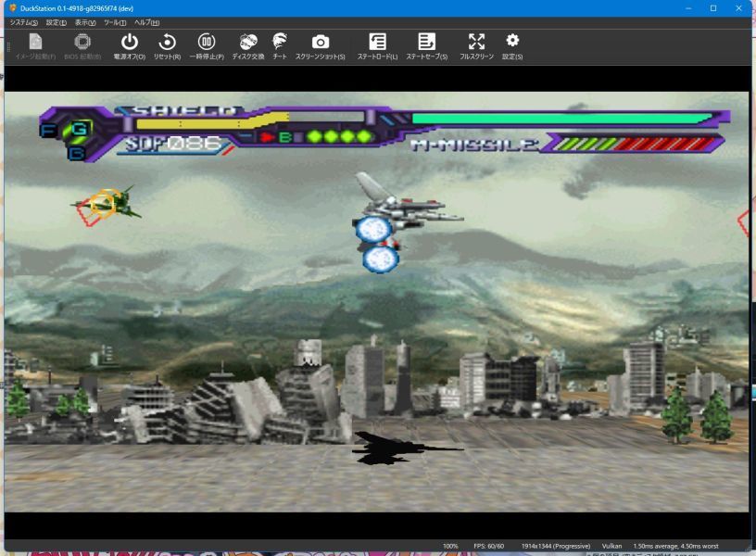The width and height of the screenshot is (756, 556).
Task: Click the Vulkan renderer status text
Action: click(611, 546)
